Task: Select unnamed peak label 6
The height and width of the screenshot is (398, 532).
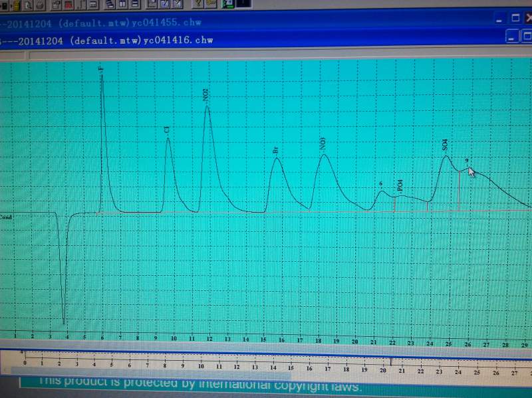Action: [x=380, y=184]
